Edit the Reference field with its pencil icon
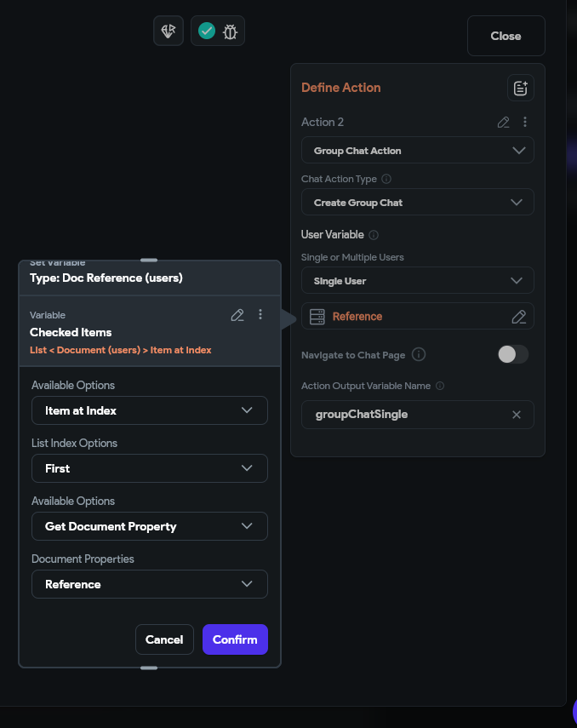577x728 pixels. point(519,316)
